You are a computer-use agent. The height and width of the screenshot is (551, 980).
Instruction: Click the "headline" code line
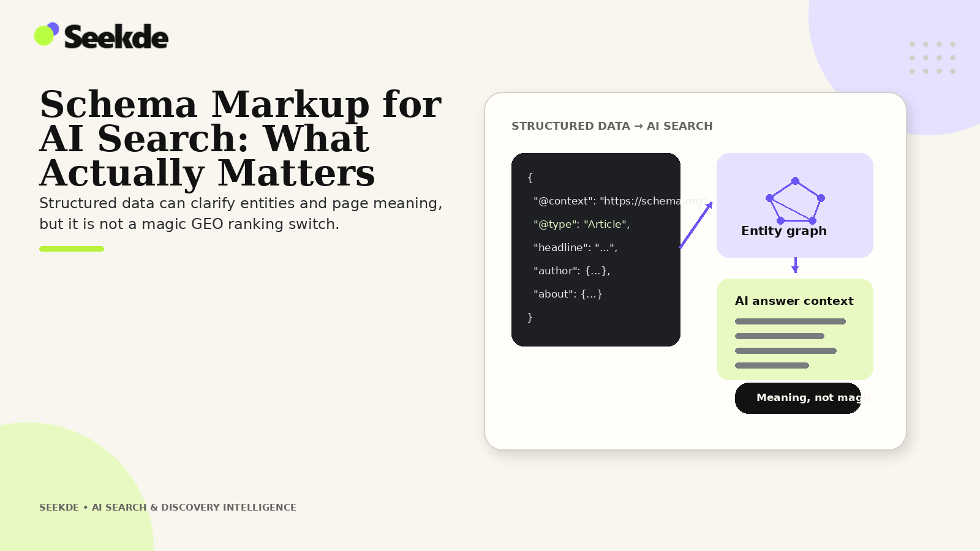575,247
